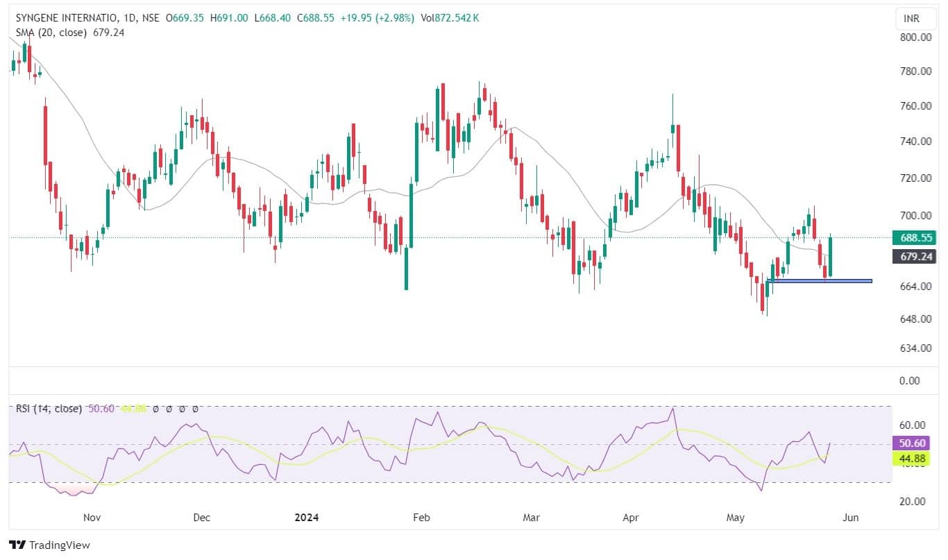Click the 634.00 price axis label
The image size is (948, 560).
(915, 348)
